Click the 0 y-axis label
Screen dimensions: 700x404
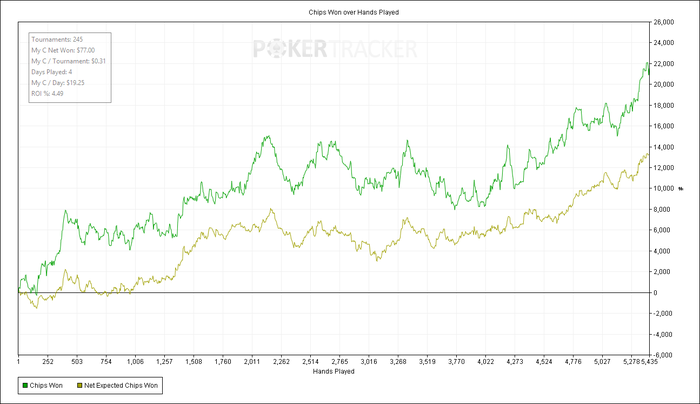pos(655,293)
